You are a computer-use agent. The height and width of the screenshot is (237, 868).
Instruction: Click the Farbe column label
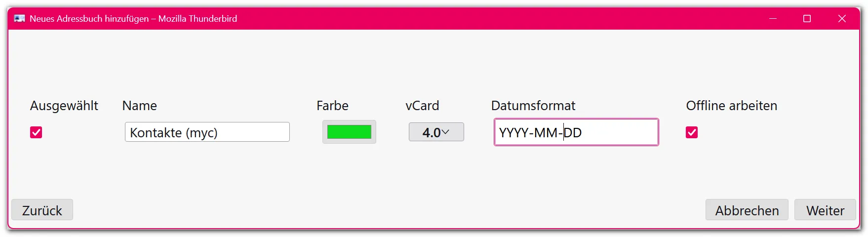(332, 106)
